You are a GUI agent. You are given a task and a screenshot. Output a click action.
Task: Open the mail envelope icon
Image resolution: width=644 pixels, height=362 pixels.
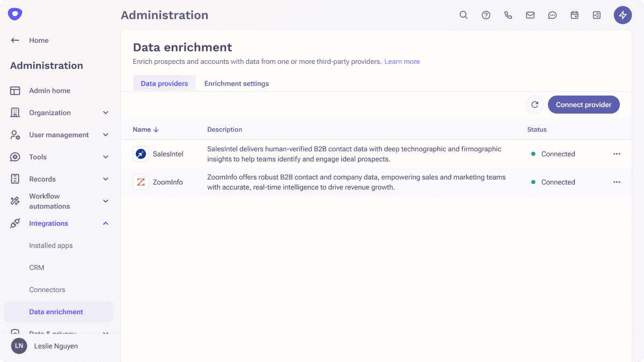[x=530, y=15]
